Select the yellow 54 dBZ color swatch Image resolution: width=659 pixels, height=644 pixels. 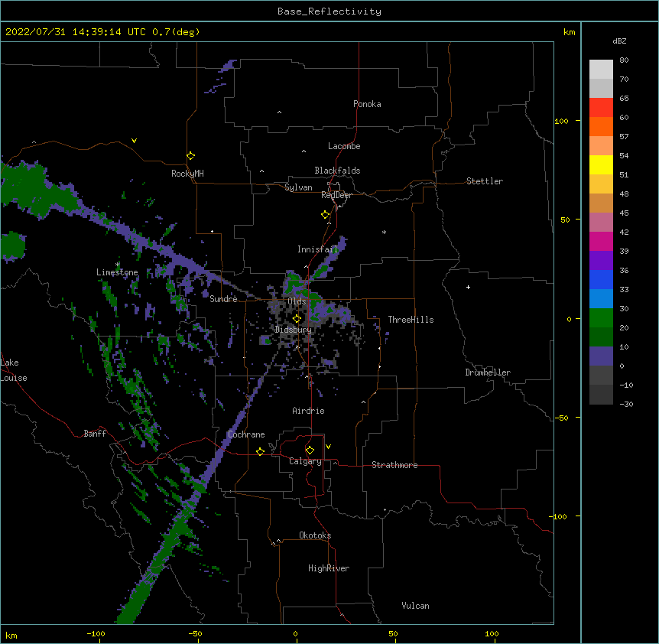tap(601, 164)
